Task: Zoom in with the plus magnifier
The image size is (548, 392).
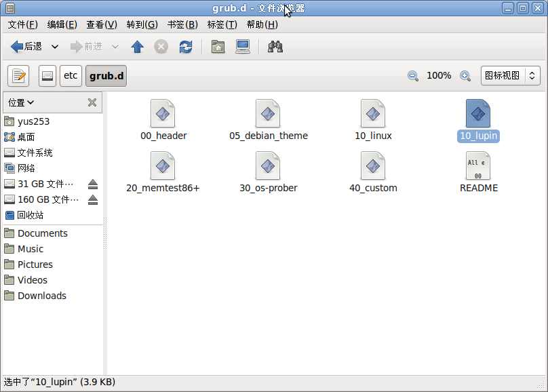Action: tap(465, 76)
